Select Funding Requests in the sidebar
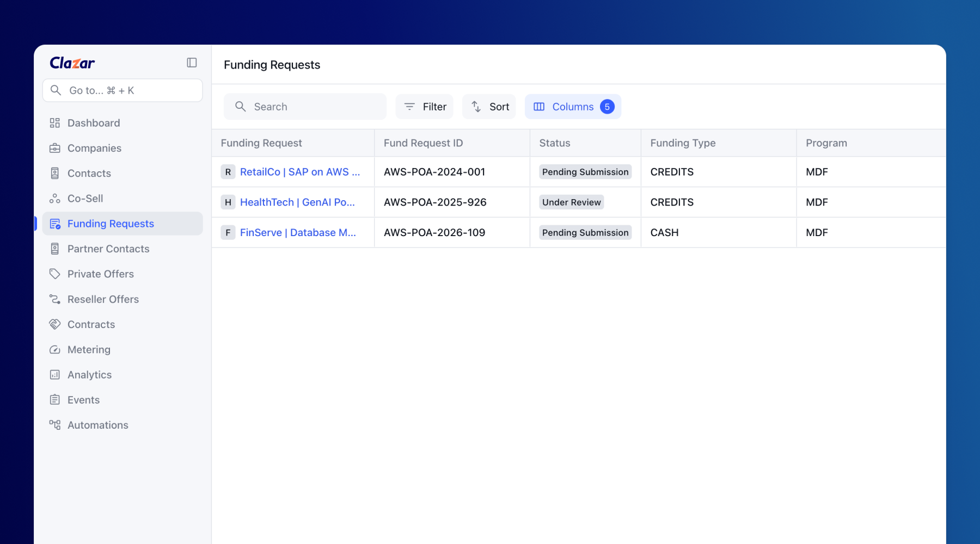The width and height of the screenshot is (980, 544). point(110,224)
